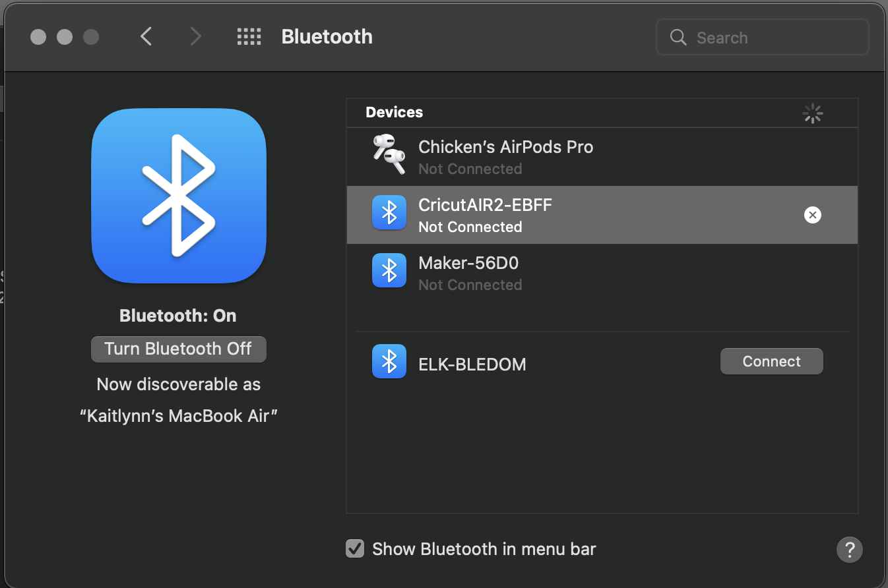The width and height of the screenshot is (888, 588).
Task: Click the Maker-56D0 Bluetooth icon
Action: [x=389, y=270]
